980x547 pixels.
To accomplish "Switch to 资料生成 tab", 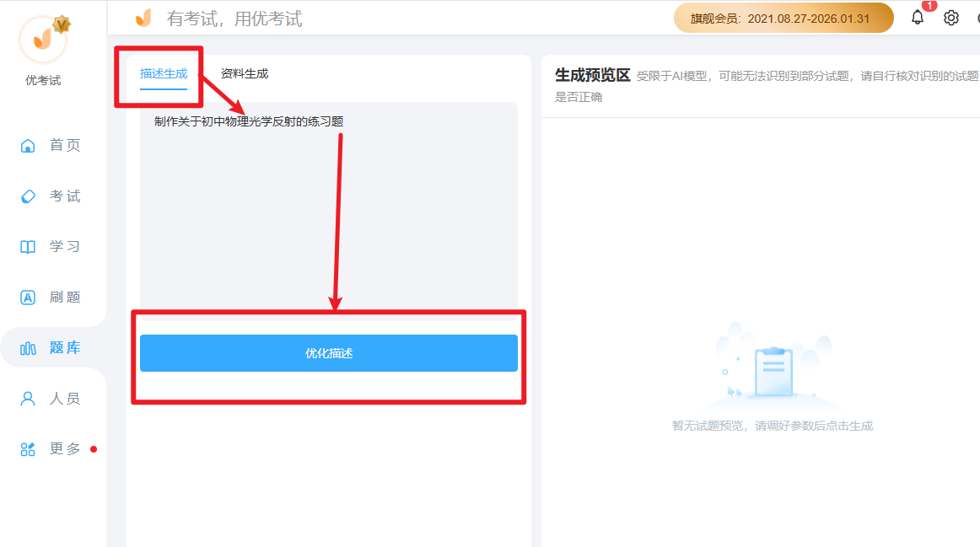I will tap(245, 73).
